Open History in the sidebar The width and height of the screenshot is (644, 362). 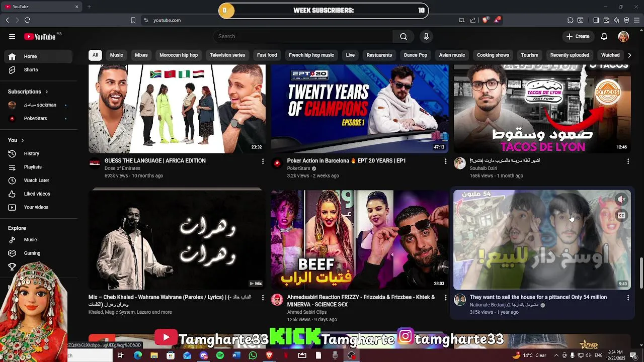pyautogui.click(x=39, y=153)
